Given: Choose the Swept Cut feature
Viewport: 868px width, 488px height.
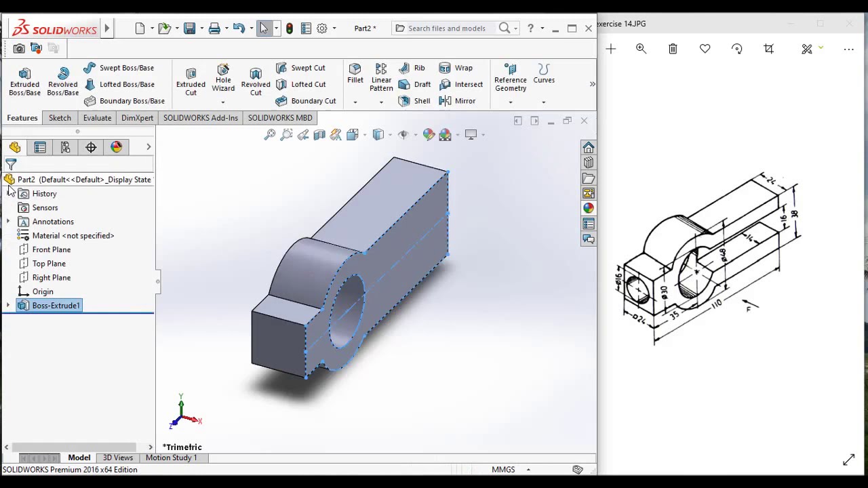Looking at the screenshot, I should (x=300, y=68).
